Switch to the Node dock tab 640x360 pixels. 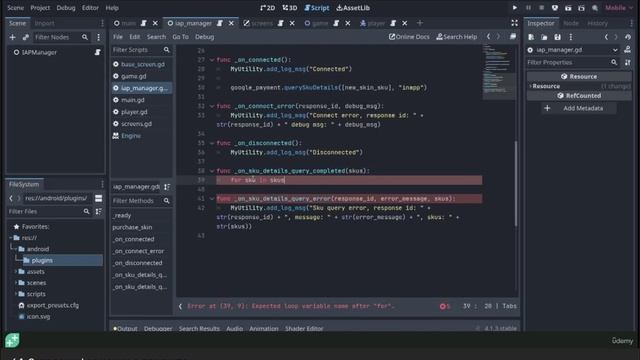571,23
